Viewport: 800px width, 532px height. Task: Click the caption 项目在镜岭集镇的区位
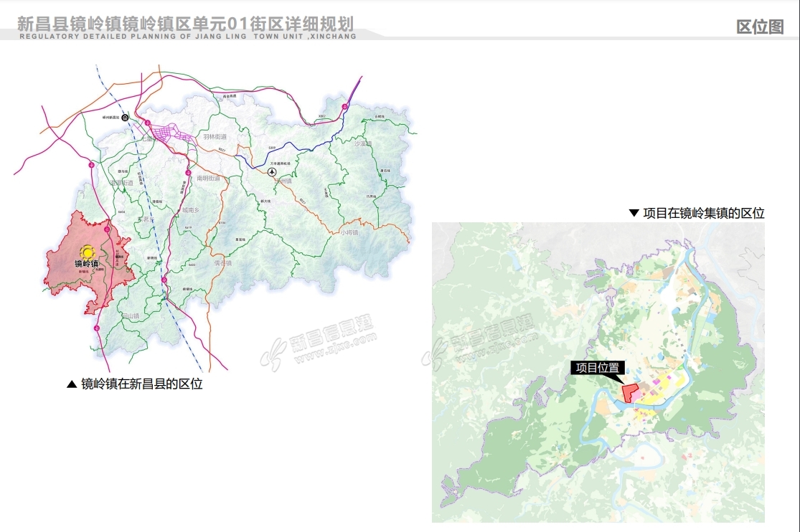(703, 213)
